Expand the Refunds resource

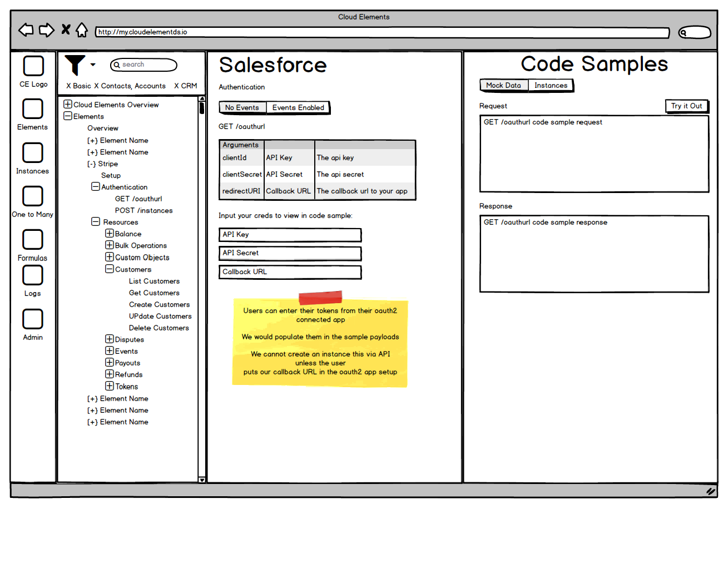110,374
